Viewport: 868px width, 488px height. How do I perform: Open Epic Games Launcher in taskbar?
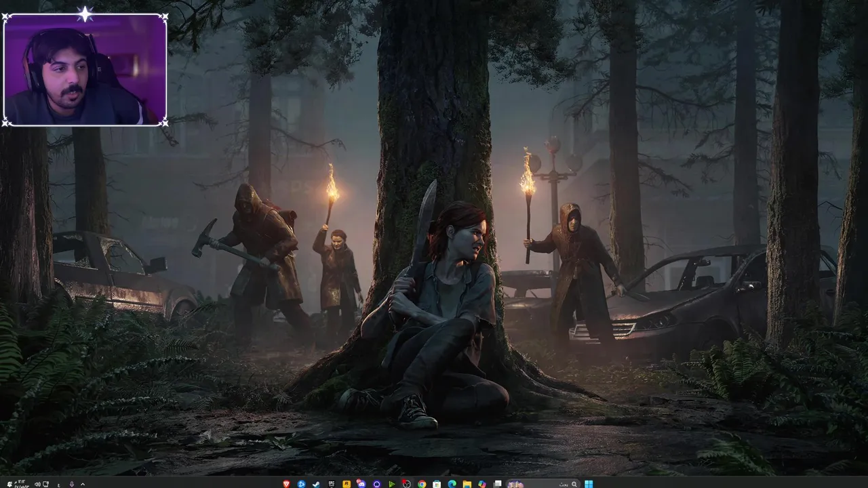pos(332,484)
